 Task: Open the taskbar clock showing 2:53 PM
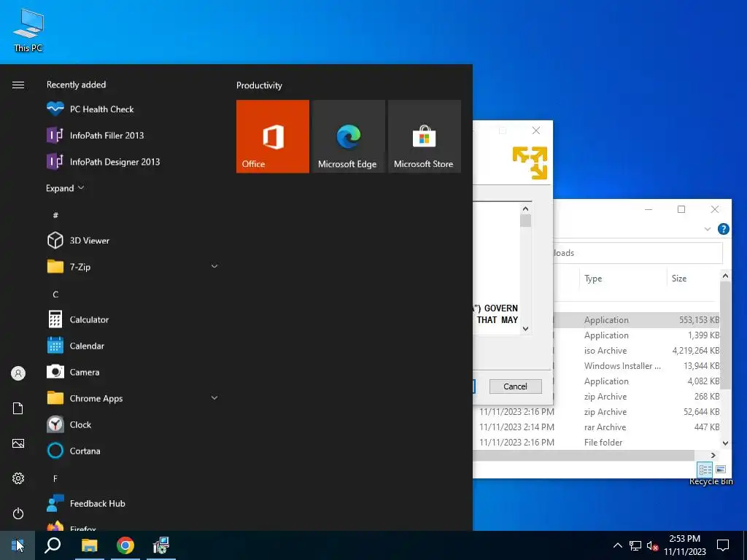point(684,545)
